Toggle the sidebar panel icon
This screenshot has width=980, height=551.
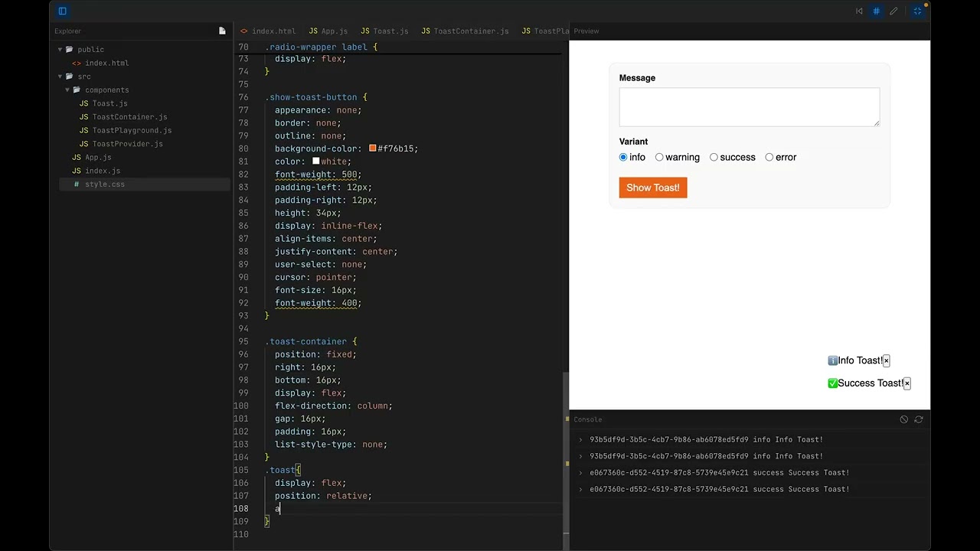63,11
